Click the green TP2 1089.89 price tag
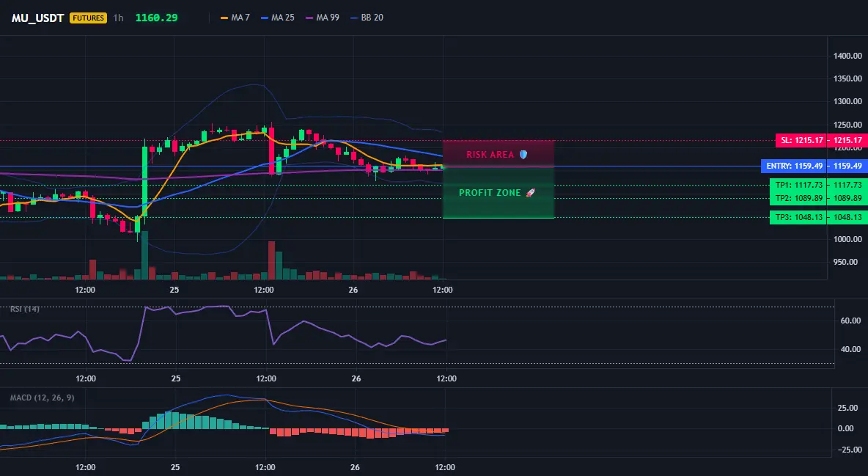Viewport: 868px width, 476px height. pos(817,198)
